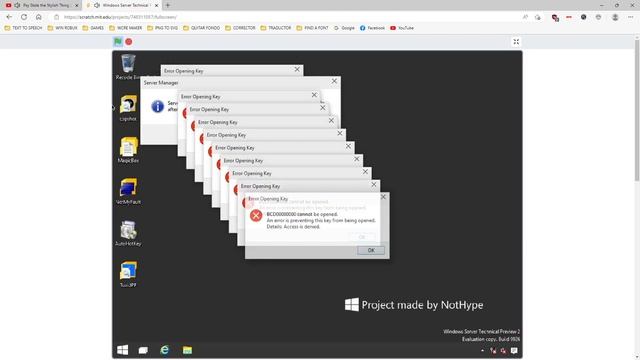
Task: Open the CORRECTOR bookmark folder
Action: 240,28
